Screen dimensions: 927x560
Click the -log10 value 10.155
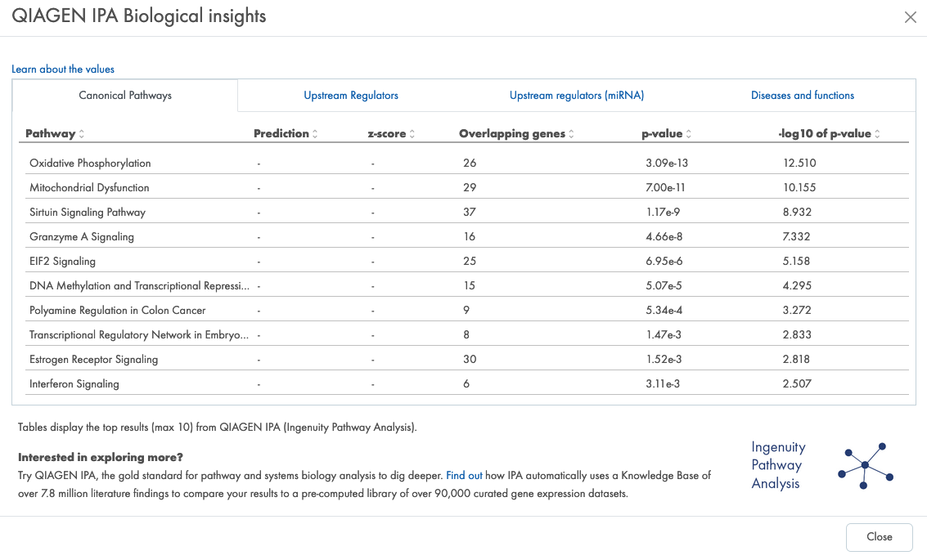(x=799, y=188)
